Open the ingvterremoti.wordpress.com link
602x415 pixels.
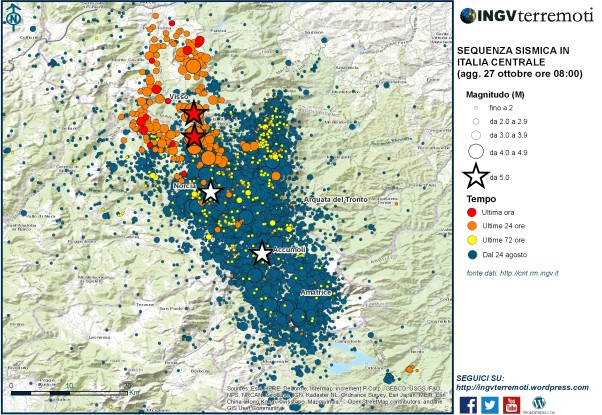tap(523, 387)
